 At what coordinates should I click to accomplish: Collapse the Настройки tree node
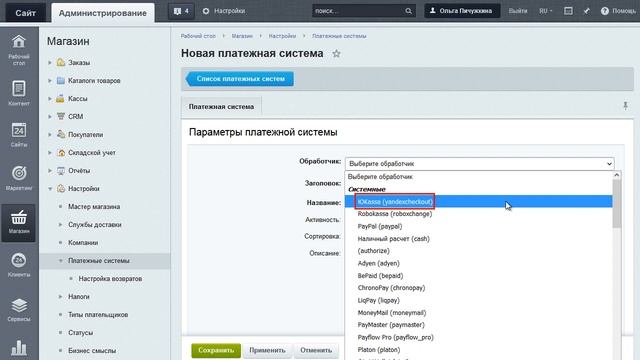(50, 189)
